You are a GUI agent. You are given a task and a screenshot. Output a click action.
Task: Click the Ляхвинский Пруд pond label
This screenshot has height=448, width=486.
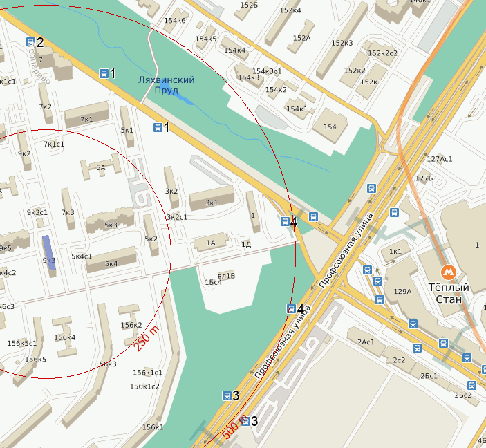(167, 85)
